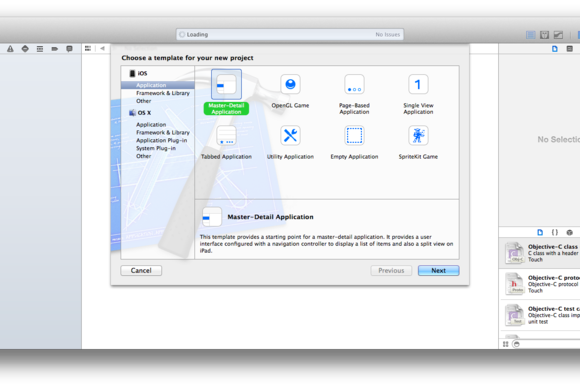Click the iOS section header
The width and height of the screenshot is (580, 388).
coord(138,73)
